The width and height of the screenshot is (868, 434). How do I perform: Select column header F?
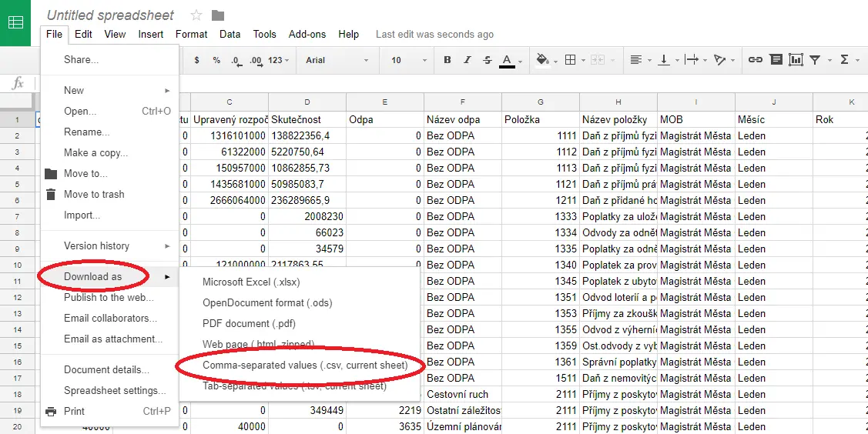(x=463, y=102)
